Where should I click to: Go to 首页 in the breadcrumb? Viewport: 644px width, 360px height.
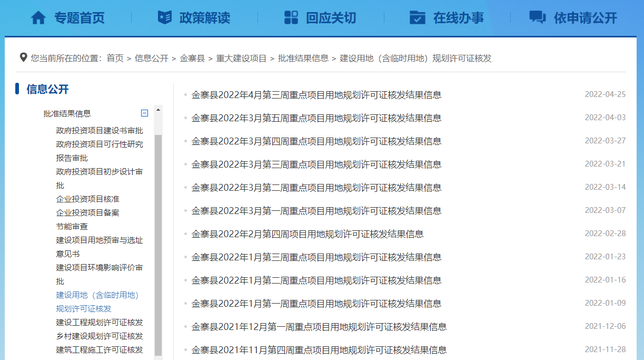click(115, 58)
